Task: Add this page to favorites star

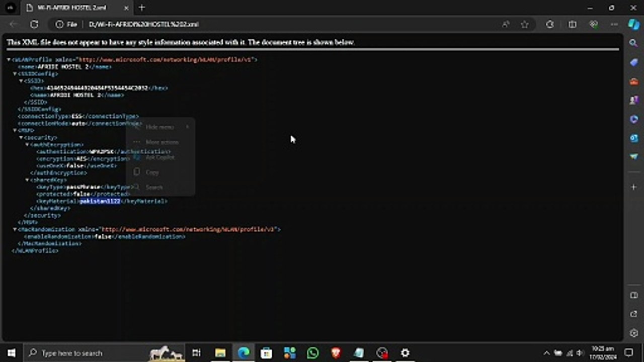Action: (x=525, y=24)
